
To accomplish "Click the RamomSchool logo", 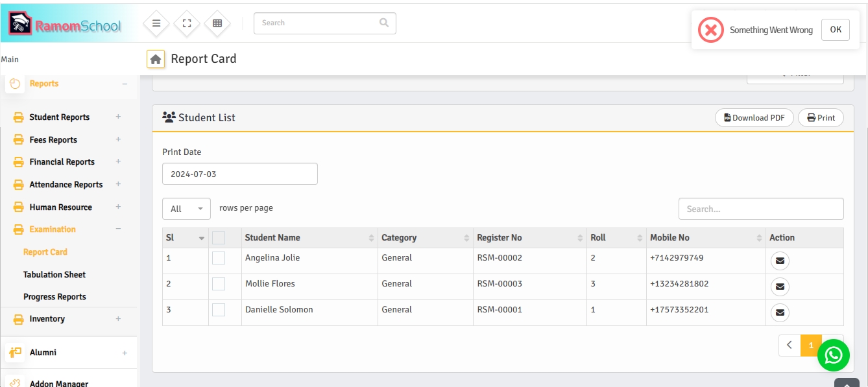I will 65,23.
